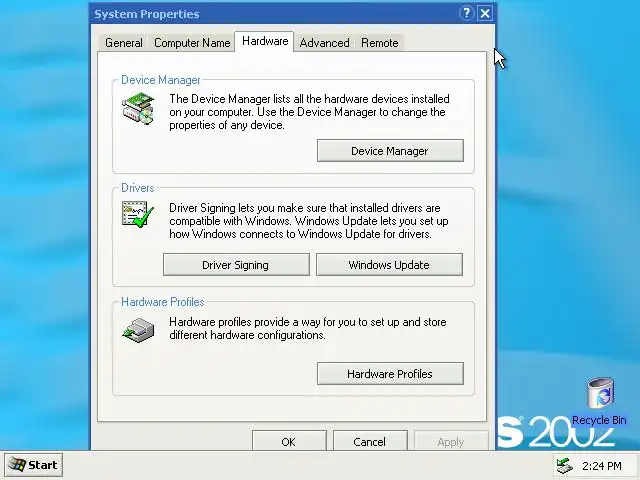Confirm with the OK button
Screen dimensions: 640x480
[289, 441]
